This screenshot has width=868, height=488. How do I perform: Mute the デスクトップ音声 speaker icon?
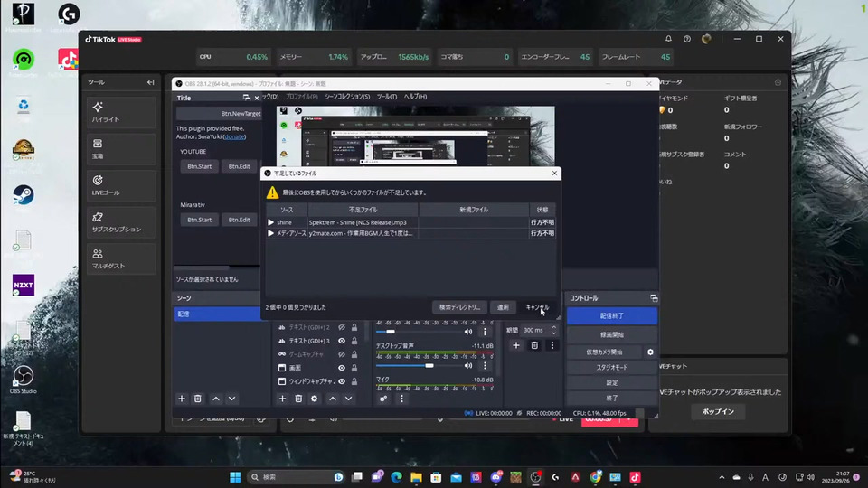(x=468, y=365)
